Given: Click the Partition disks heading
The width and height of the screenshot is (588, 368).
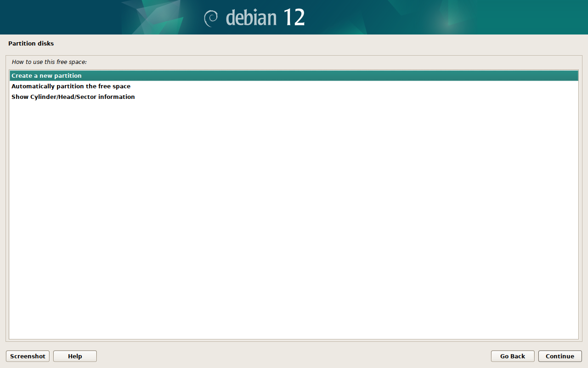Looking at the screenshot, I should pos(31,44).
